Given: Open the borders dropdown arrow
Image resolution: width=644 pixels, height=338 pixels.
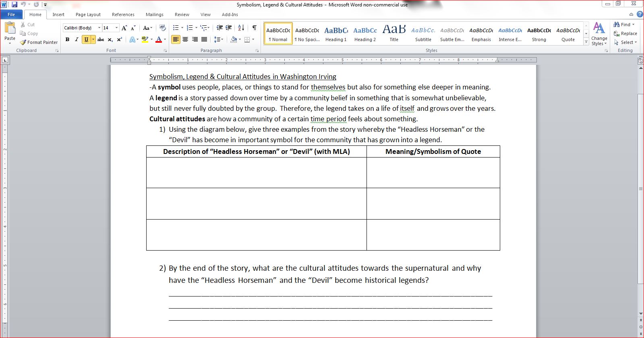Looking at the screenshot, I should click(253, 39).
